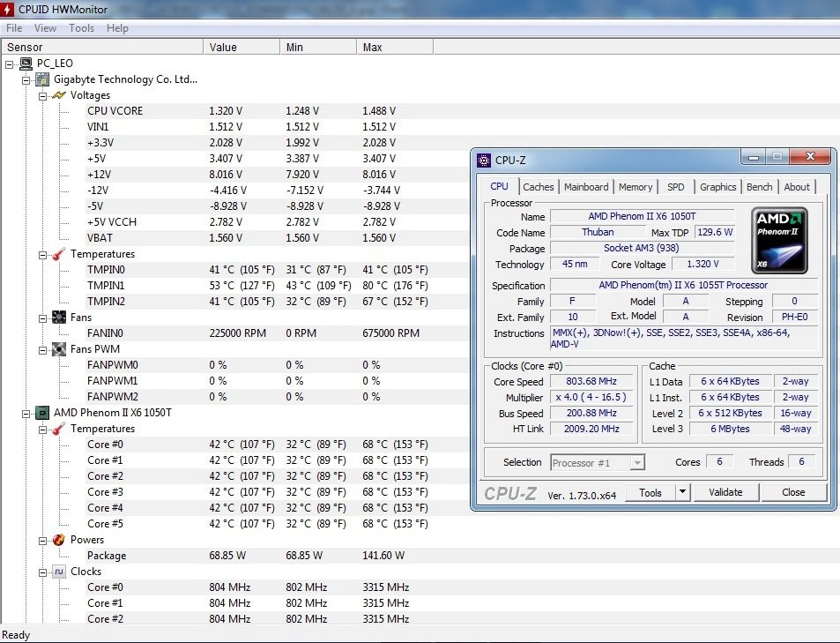Click the Core Speed value 803.68 MHz

[x=591, y=381]
